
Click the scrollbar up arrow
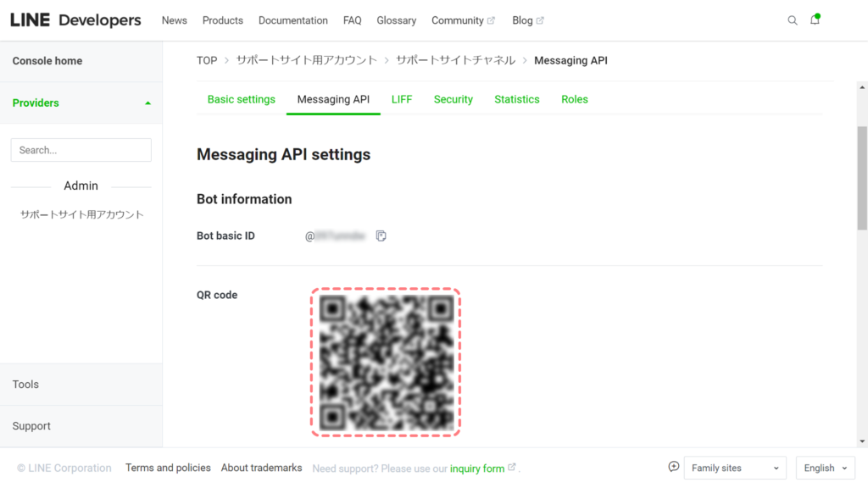click(862, 87)
